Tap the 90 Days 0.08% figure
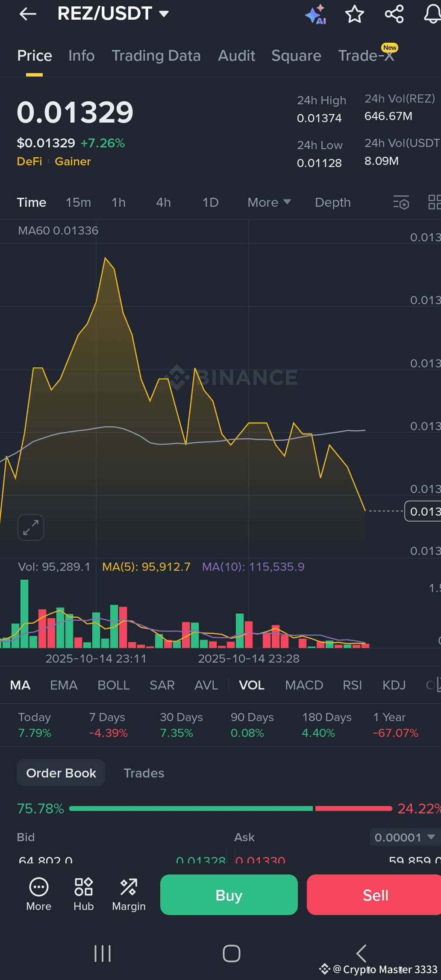 [247, 733]
